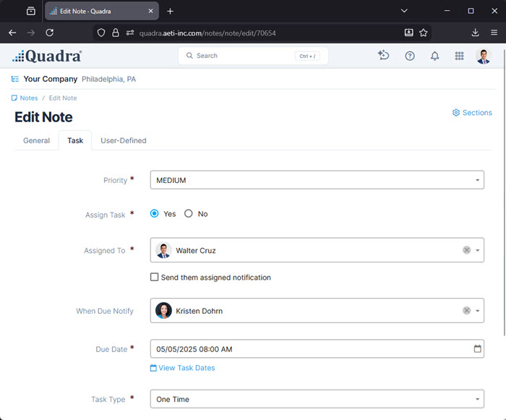The height and width of the screenshot is (420, 506).
Task: Open the Sections settings link
Action: tap(472, 113)
